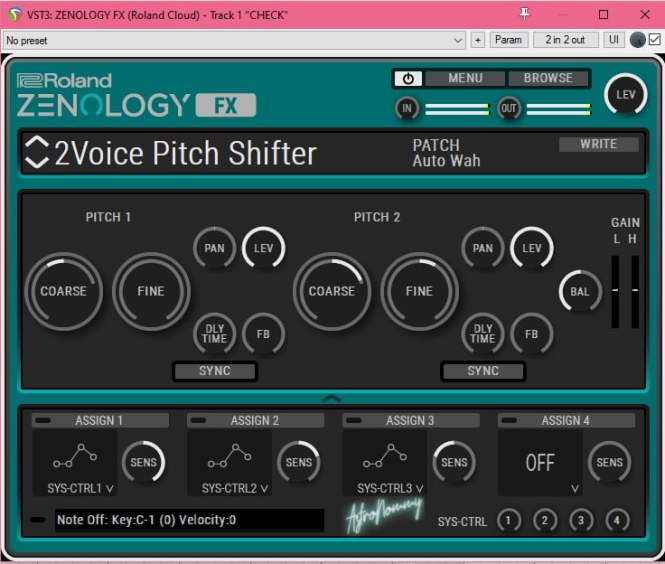Click the plus preset button
This screenshot has width=665, height=564.
point(478,40)
